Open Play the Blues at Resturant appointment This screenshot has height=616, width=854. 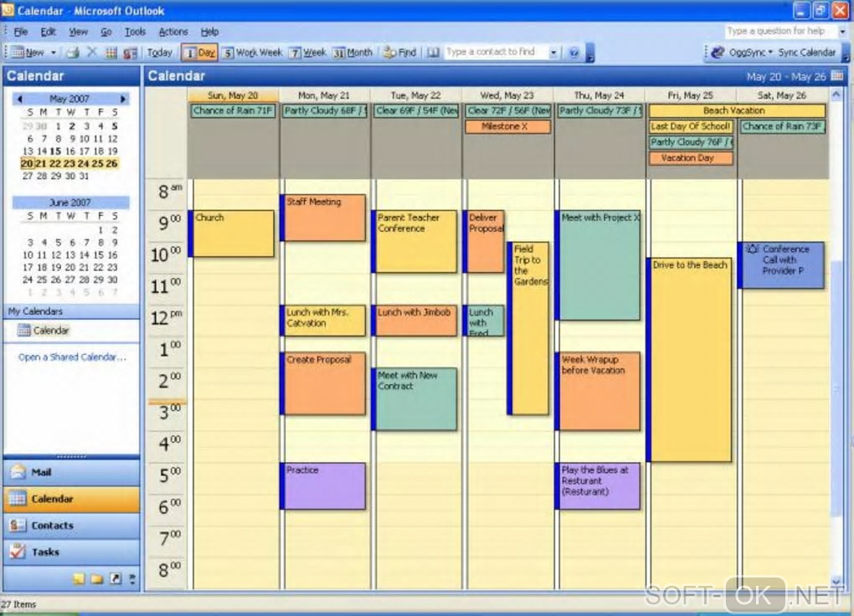tap(599, 486)
